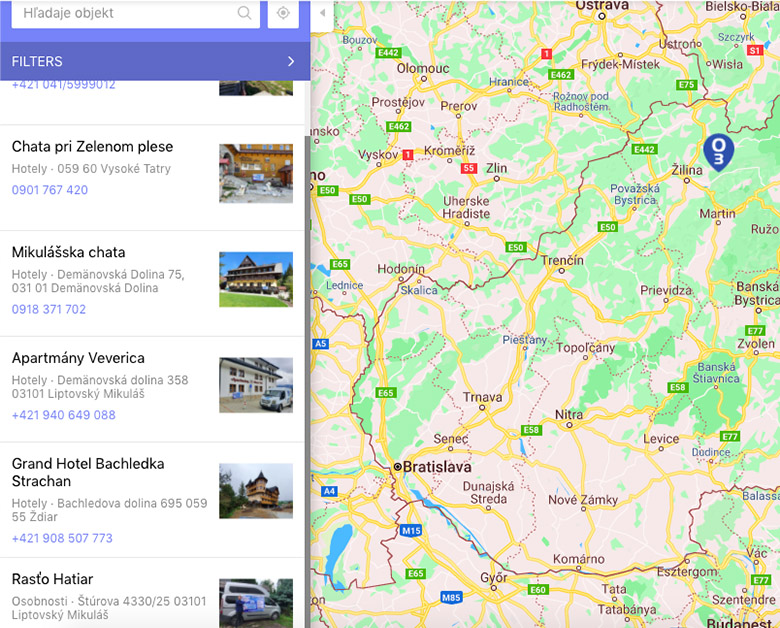View the Mikulášska chata thumbnail photo
This screenshot has height=628, width=780.
click(x=256, y=279)
